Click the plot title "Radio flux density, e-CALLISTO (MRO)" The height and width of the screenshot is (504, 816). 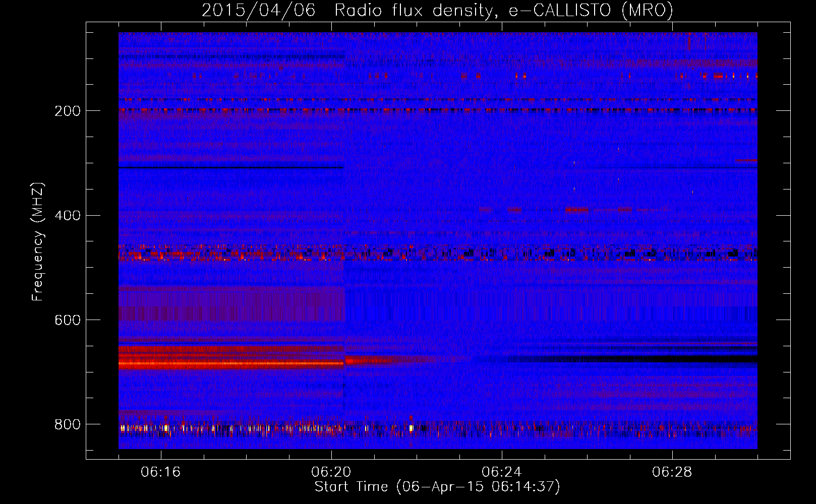(504, 10)
